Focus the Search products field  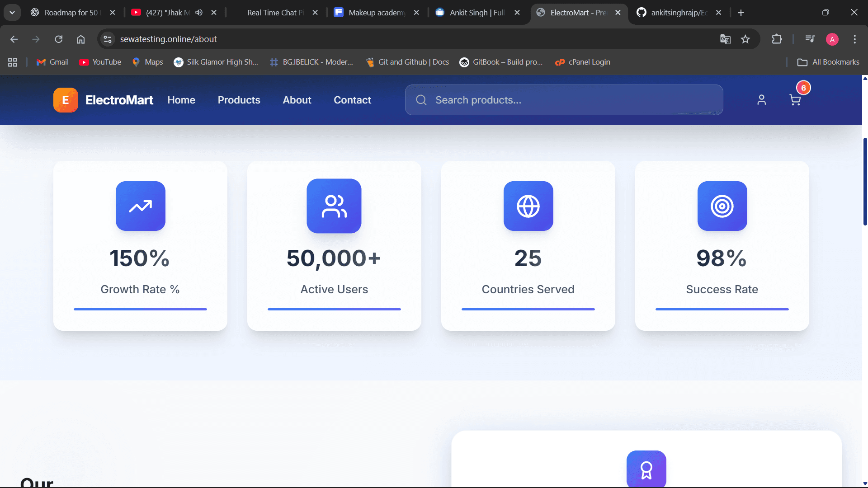pyautogui.click(x=564, y=100)
